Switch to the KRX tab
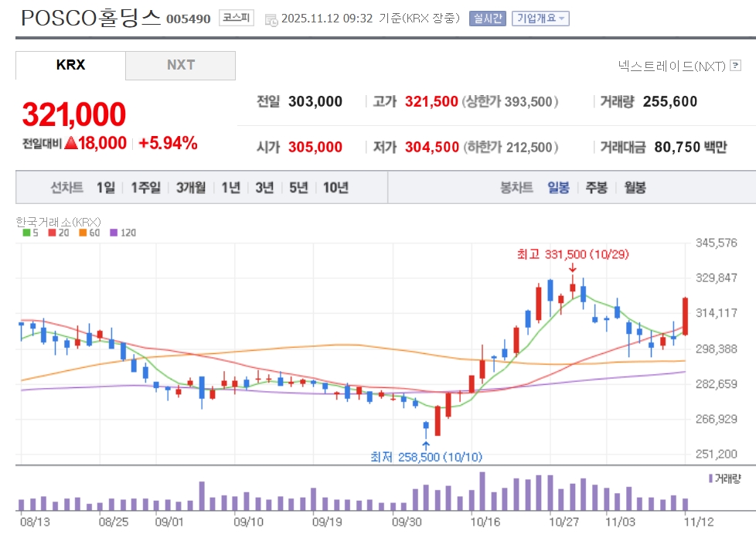756x541 pixels. pos(70,65)
